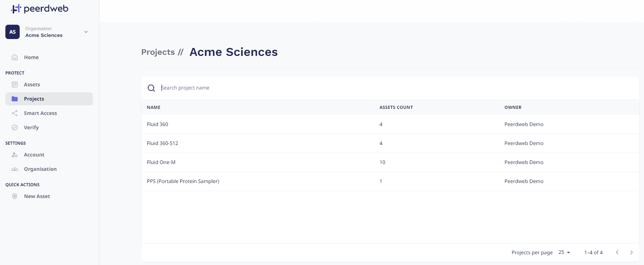Click assets count 10 for Fluid One-M
Screen dimensions: 644x265
(382, 162)
